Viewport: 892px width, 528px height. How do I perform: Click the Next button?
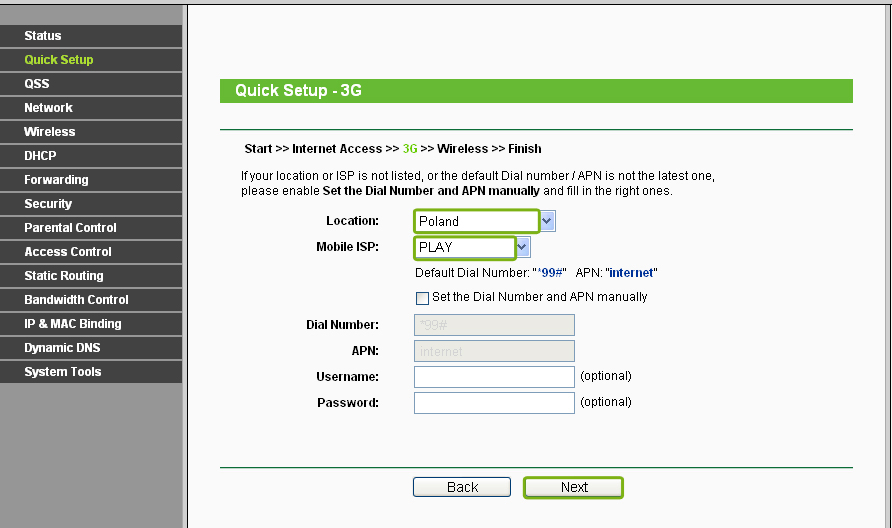(x=573, y=487)
